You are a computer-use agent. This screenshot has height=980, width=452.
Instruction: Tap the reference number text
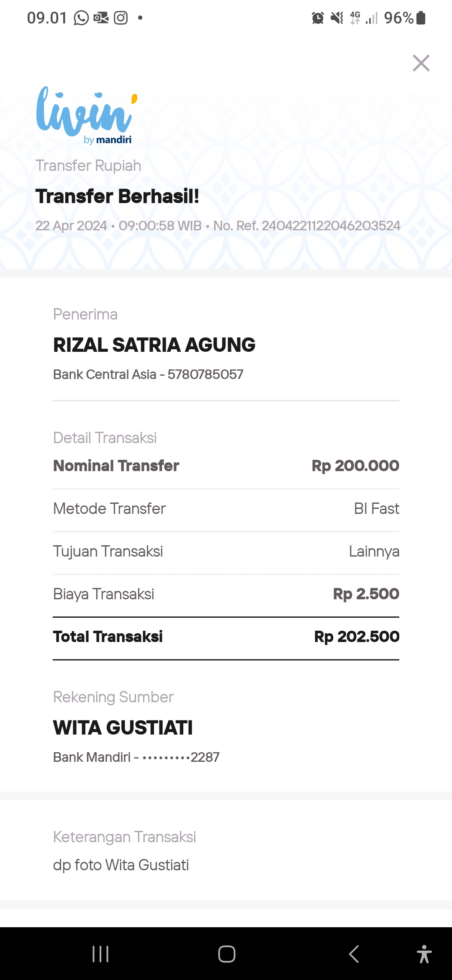(307, 226)
